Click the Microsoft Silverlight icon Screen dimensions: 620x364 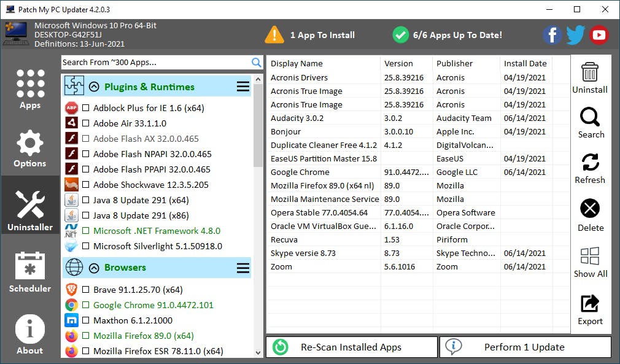tap(72, 246)
